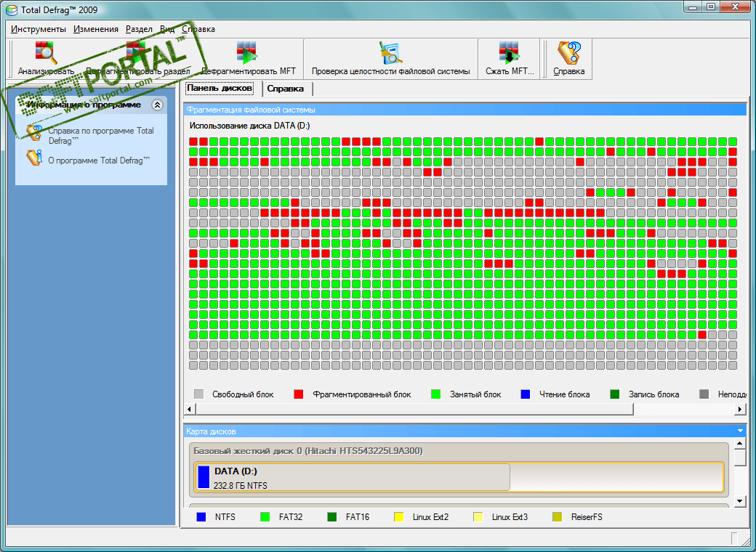Click the Занятый блок green legend swatch

[x=436, y=394]
